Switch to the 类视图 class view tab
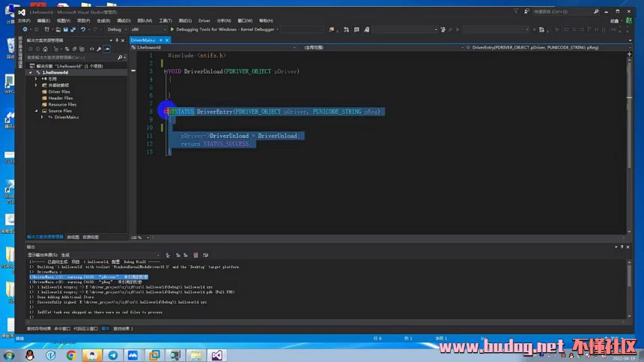 (x=73, y=237)
